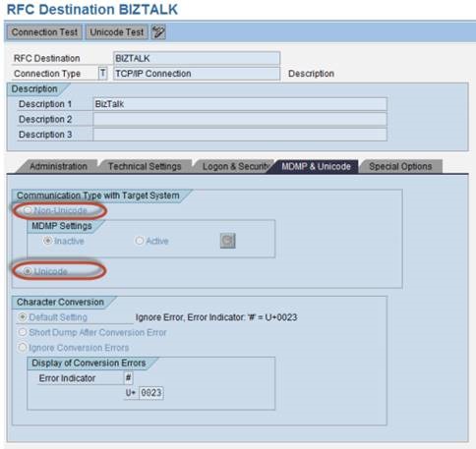This screenshot has height=449, width=476.
Task: Choose MDMP Inactive option
Action: coord(48,241)
